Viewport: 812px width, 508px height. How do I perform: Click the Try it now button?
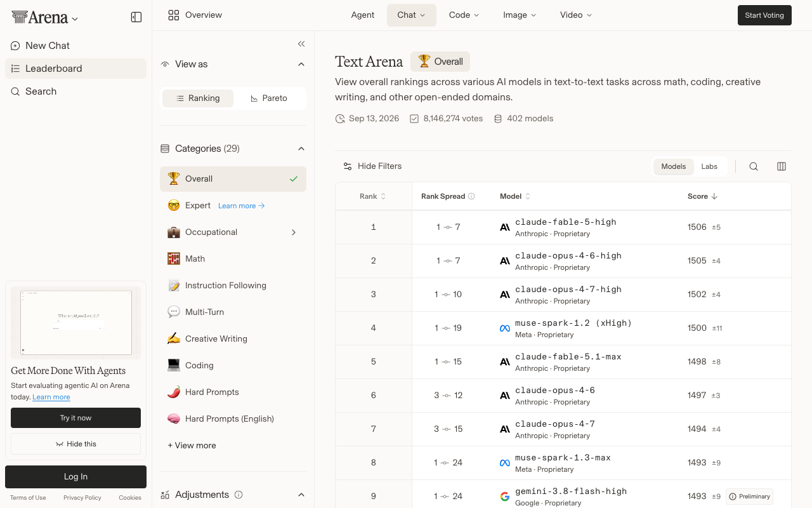[x=75, y=418]
